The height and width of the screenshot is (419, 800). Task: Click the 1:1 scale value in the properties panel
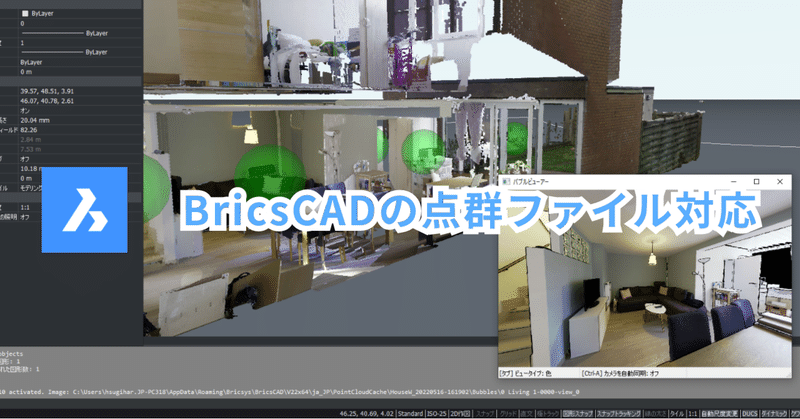[x=25, y=207]
